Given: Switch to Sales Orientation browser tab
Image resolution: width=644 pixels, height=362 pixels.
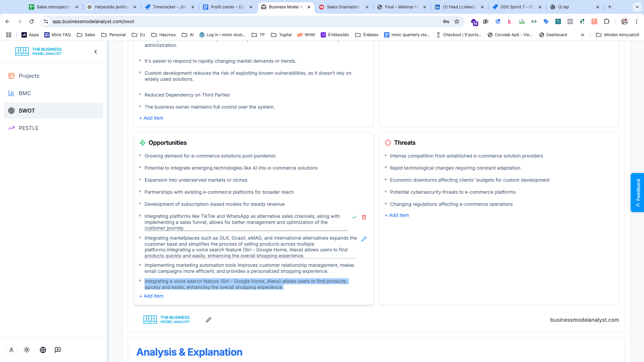Looking at the screenshot, I should pos(343,7).
